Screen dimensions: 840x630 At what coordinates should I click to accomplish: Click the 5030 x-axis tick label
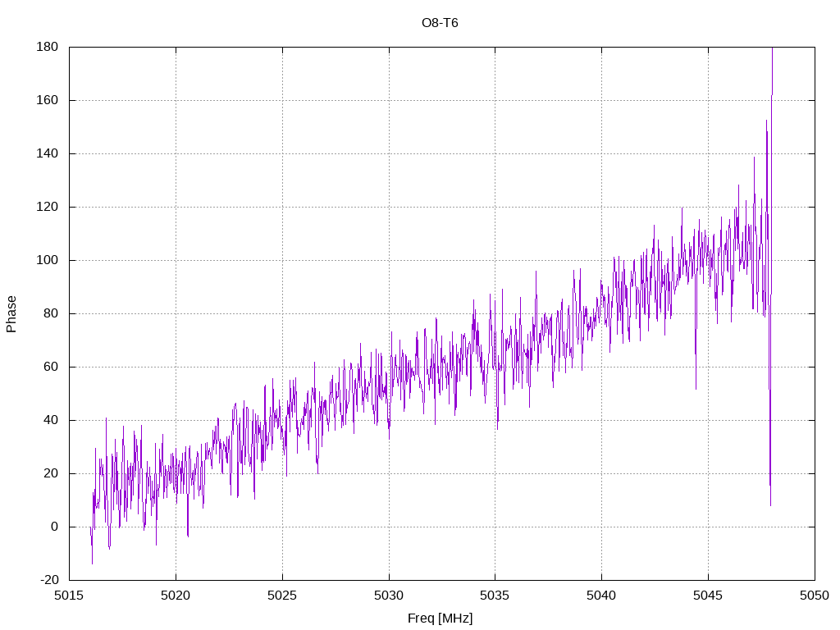coord(389,596)
